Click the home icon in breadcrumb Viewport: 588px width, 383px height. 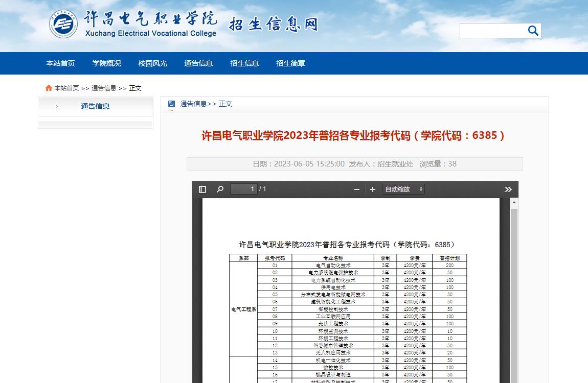point(49,88)
